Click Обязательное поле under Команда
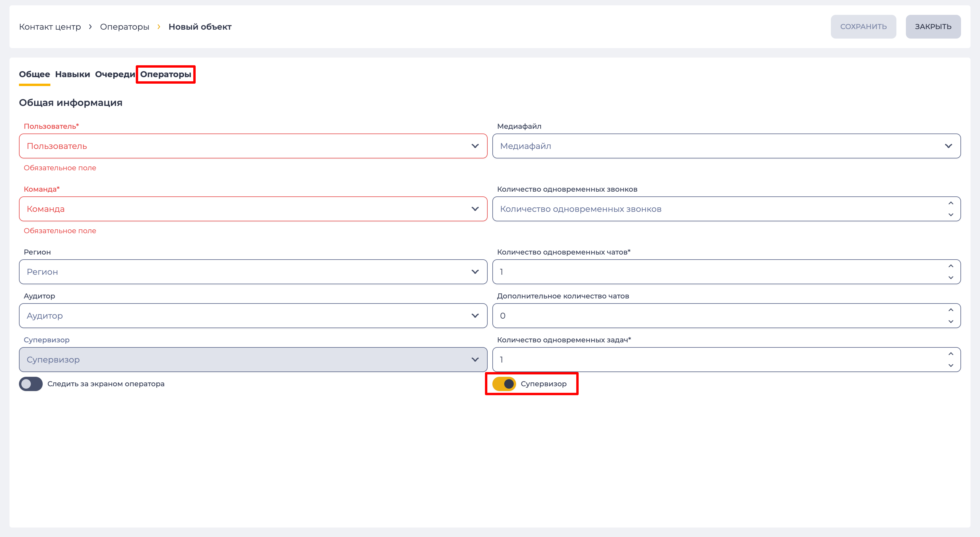 click(x=60, y=231)
